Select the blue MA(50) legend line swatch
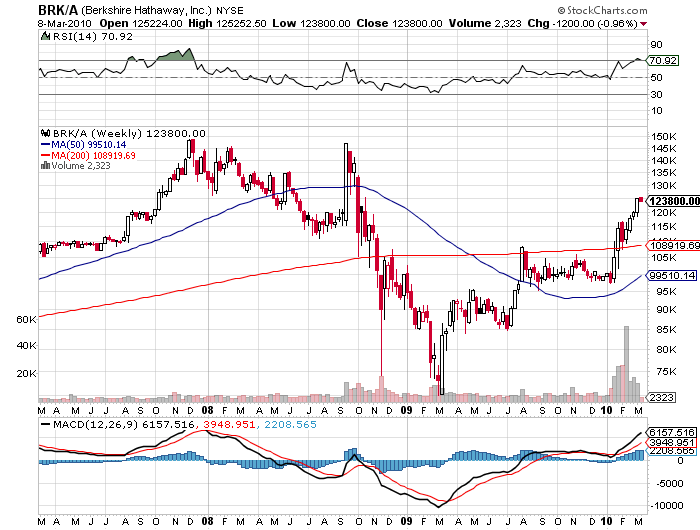Screen dimensions: 700x530 [x=45, y=145]
